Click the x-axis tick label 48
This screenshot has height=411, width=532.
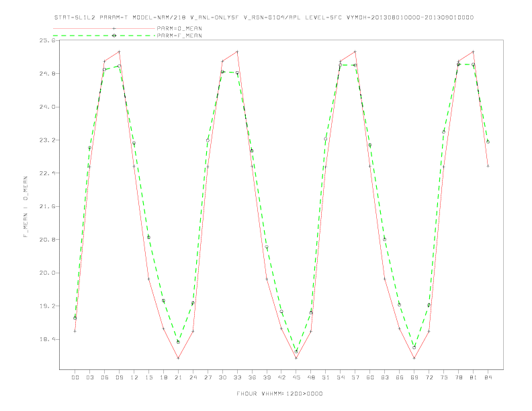click(311, 377)
